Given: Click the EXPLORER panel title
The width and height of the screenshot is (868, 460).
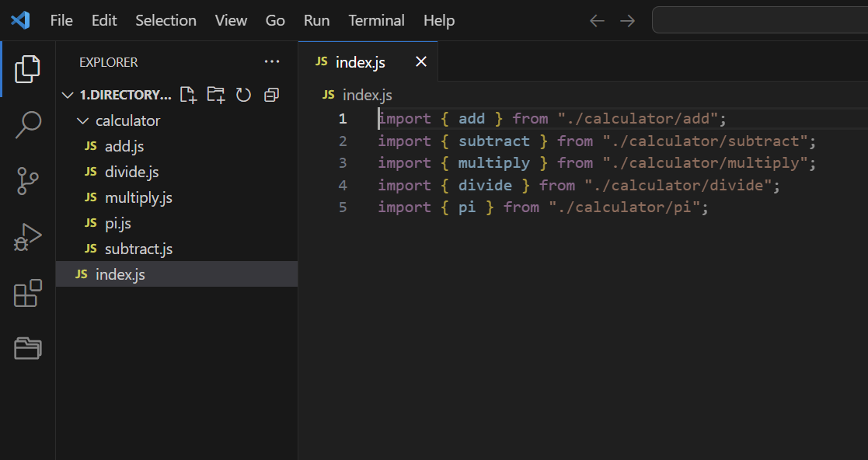Looking at the screenshot, I should coord(109,62).
